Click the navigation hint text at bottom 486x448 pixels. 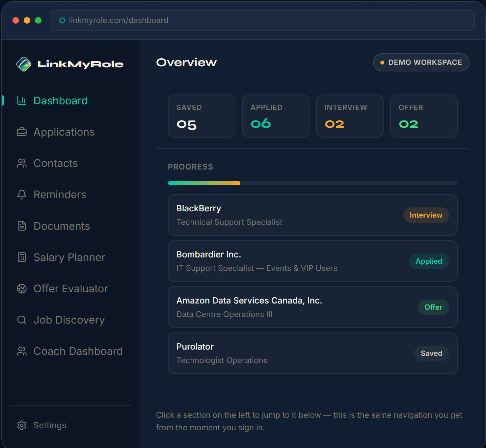pyautogui.click(x=309, y=421)
